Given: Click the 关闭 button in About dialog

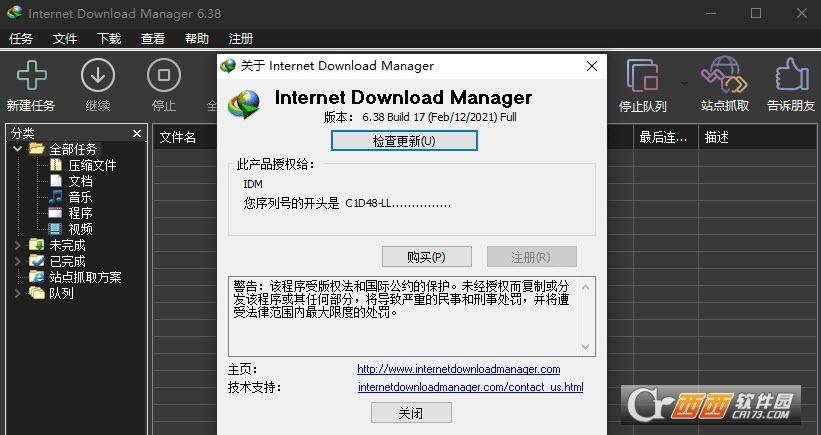Looking at the screenshot, I should click(411, 413).
